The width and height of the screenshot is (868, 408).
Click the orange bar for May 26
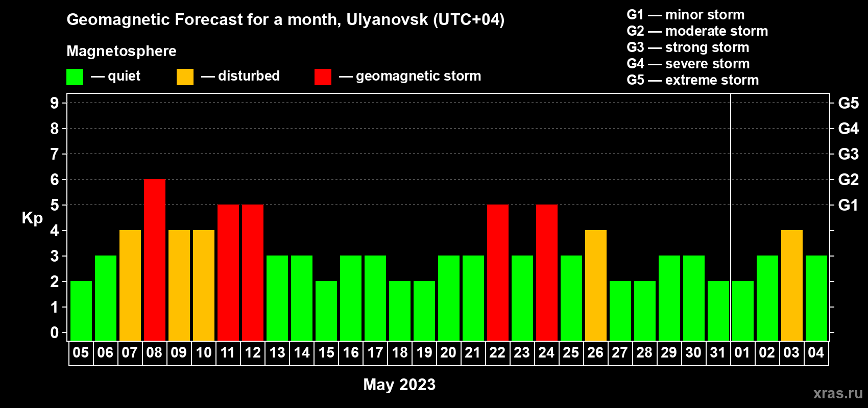point(596,286)
